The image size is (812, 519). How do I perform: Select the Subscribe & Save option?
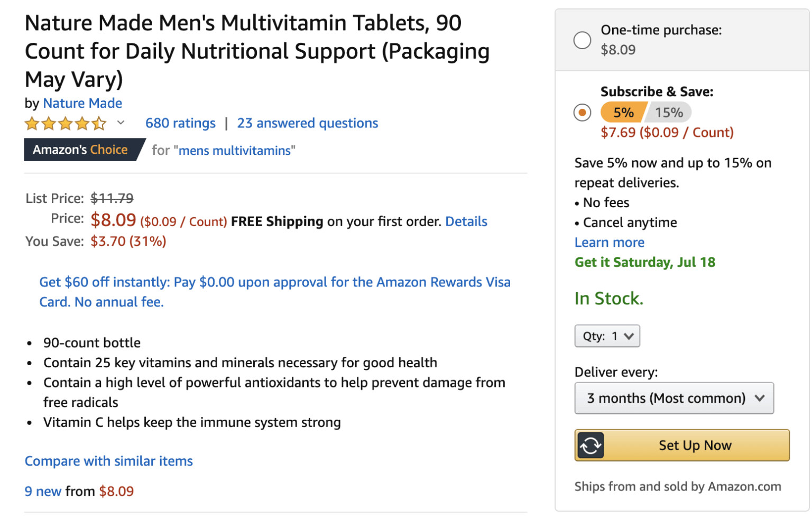582,113
